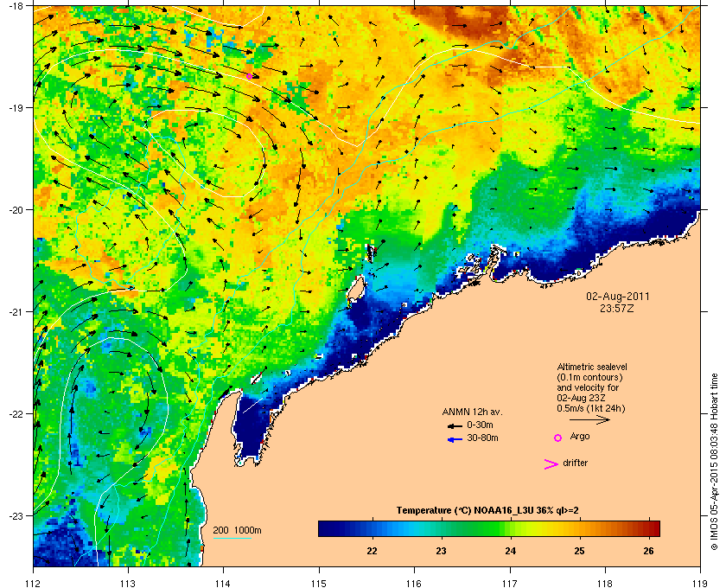Click the time label 23:57Z
This screenshot has height=588, width=726.
pyautogui.click(x=617, y=308)
